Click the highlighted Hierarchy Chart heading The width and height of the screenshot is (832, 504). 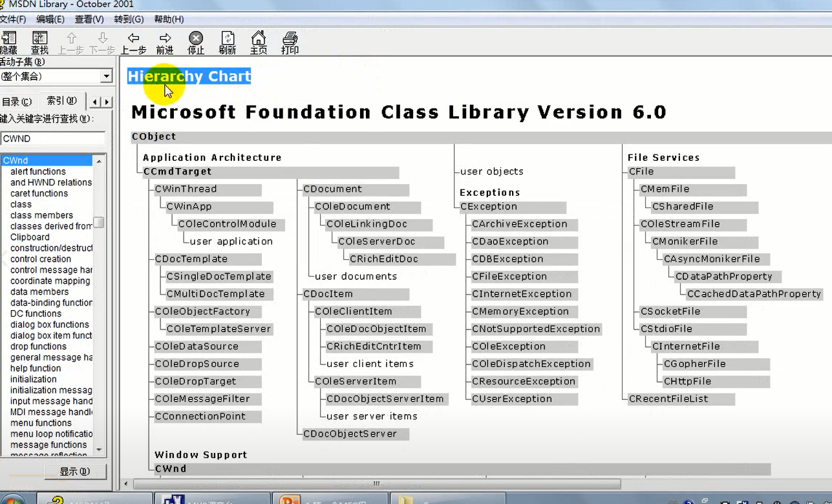[x=189, y=76]
